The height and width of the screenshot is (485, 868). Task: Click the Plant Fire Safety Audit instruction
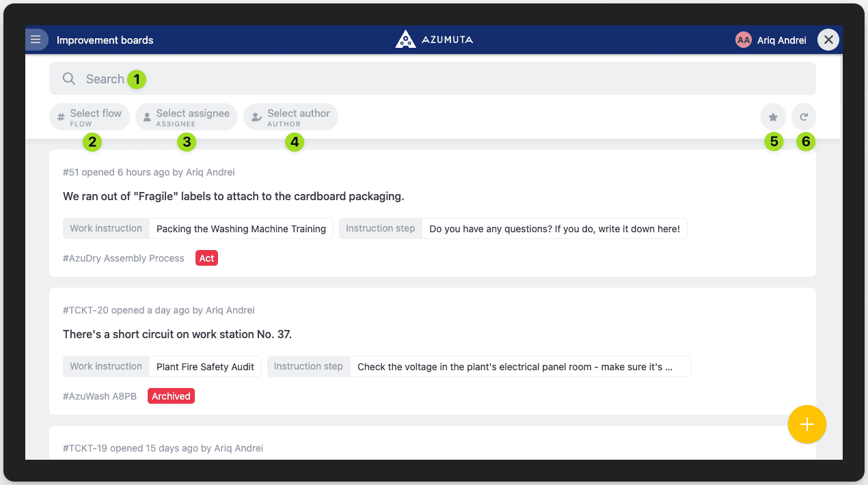[x=205, y=367]
